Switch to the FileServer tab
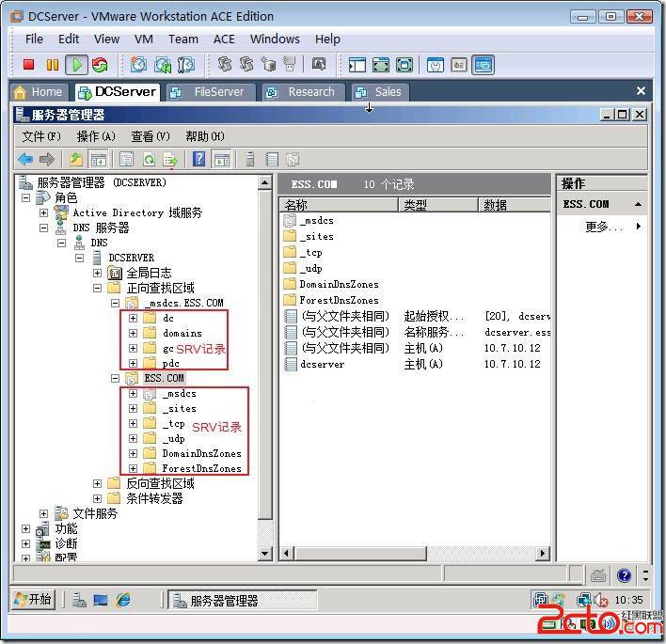The width and height of the screenshot is (666, 644). click(211, 92)
